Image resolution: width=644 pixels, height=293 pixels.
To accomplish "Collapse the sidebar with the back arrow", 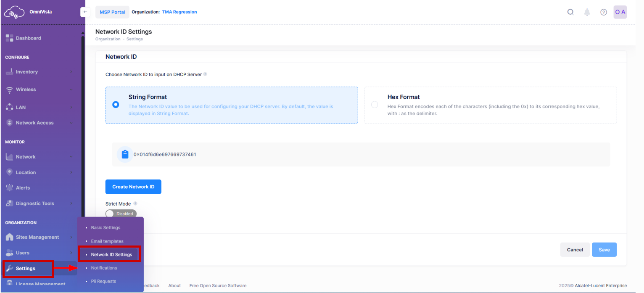I will click(x=84, y=12).
